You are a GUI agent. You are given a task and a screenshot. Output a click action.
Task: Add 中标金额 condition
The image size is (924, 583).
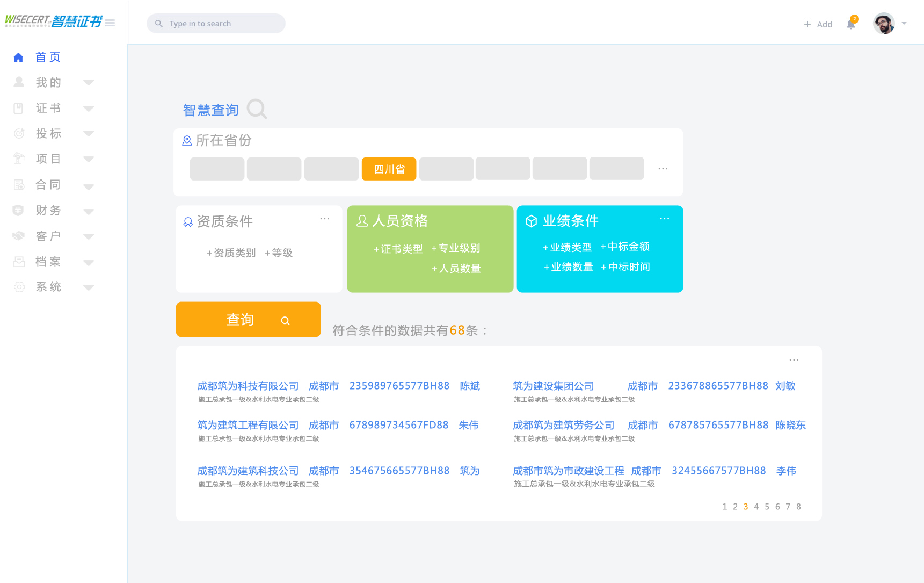(625, 247)
